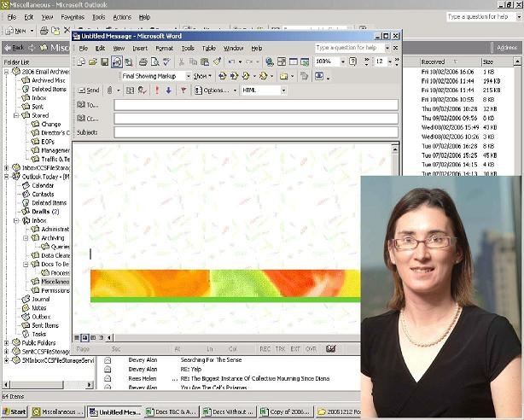Click the Word Help question mark icon
The height and width of the screenshot is (420, 524).
[x=352, y=61]
